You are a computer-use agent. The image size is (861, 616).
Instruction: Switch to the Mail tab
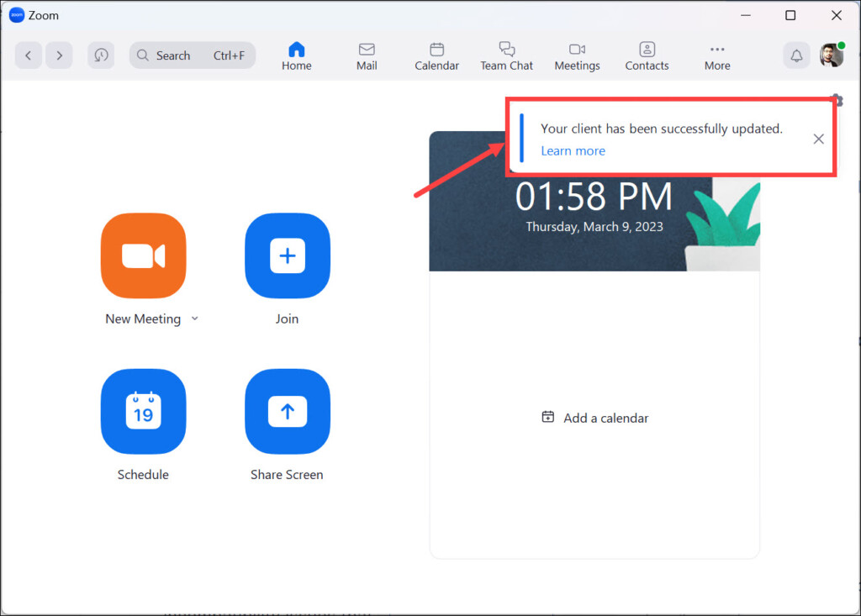click(367, 55)
